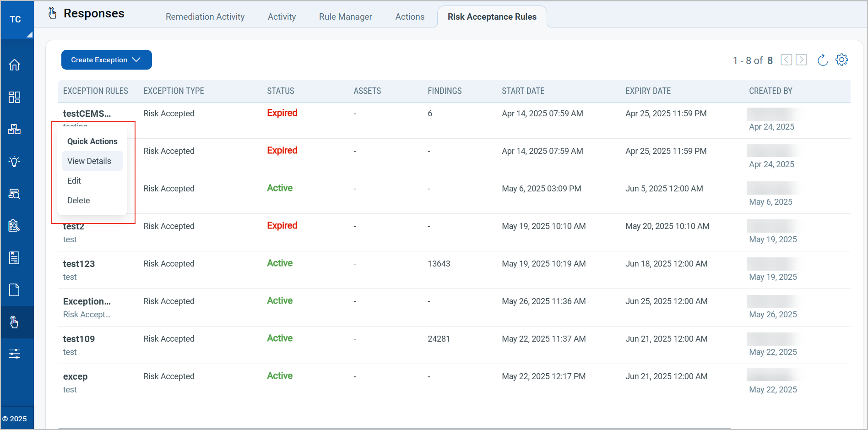
Task: Click the Home icon in sidebar
Action: tap(15, 65)
